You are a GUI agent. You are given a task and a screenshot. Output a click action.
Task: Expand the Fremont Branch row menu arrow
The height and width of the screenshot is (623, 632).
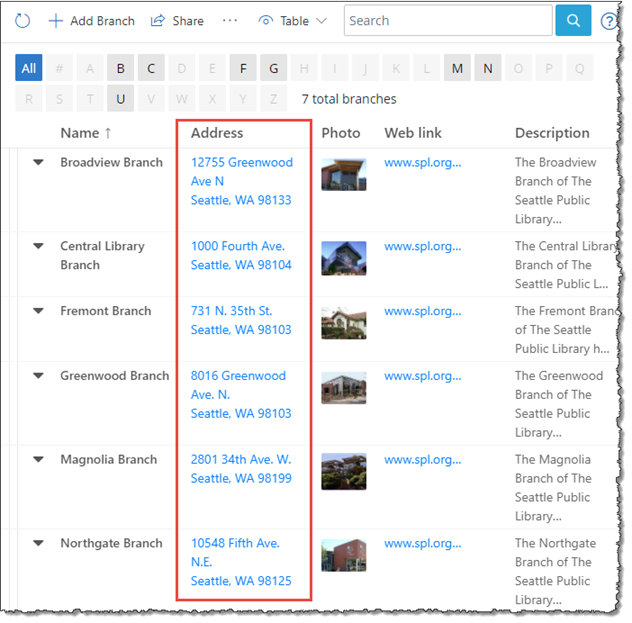click(x=39, y=311)
